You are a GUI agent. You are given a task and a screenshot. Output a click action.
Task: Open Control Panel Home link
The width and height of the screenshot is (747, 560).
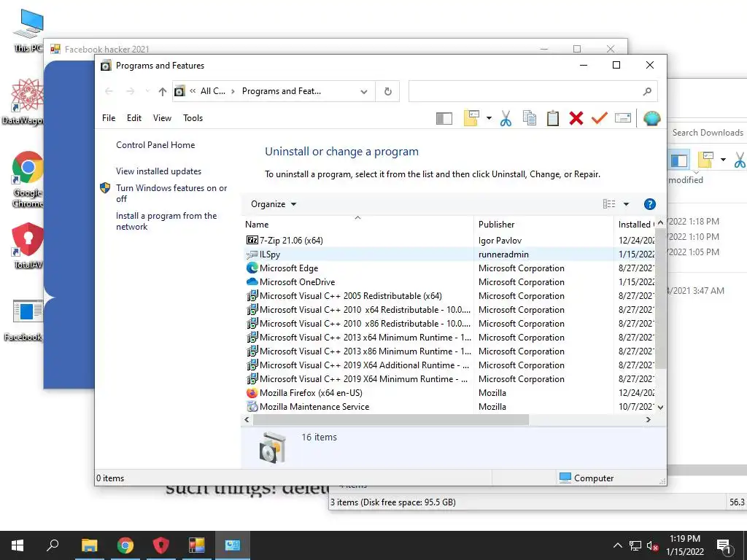[155, 145]
